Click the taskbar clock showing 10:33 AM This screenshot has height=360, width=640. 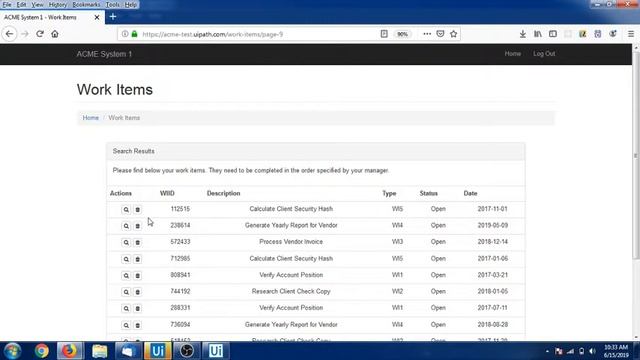tap(616, 351)
